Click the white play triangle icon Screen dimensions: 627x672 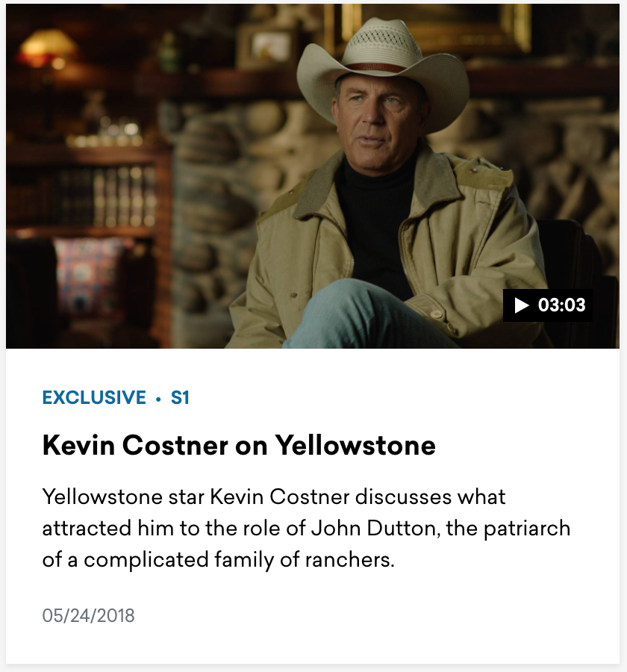[x=521, y=305]
